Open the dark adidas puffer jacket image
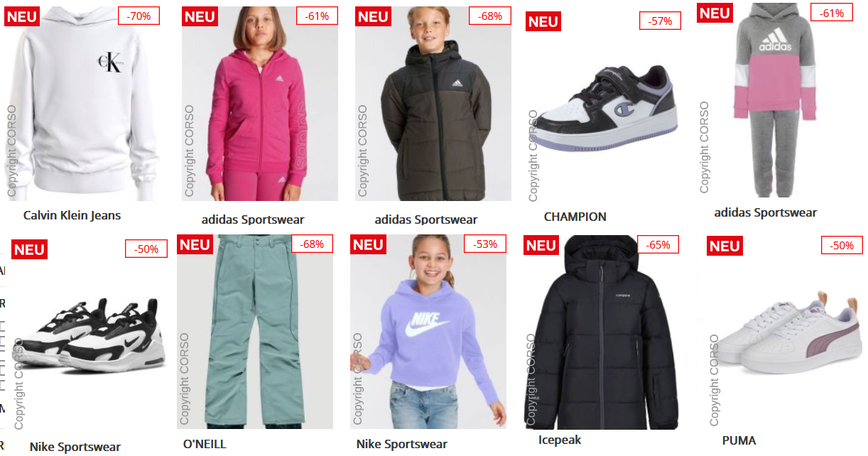Viewport: 868px width, 456px height. (433, 104)
